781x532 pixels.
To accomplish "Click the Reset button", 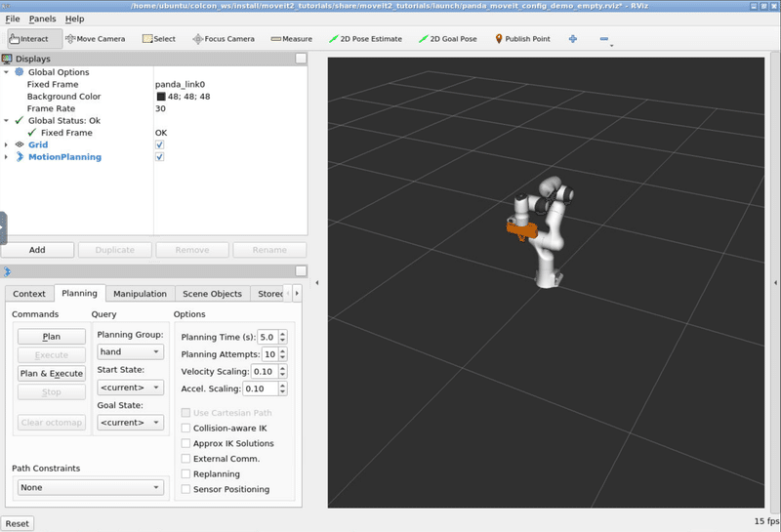I will (x=18, y=523).
